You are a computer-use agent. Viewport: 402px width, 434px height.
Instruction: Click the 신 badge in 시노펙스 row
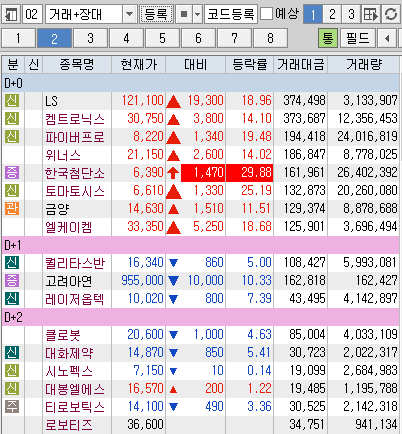[12, 371]
